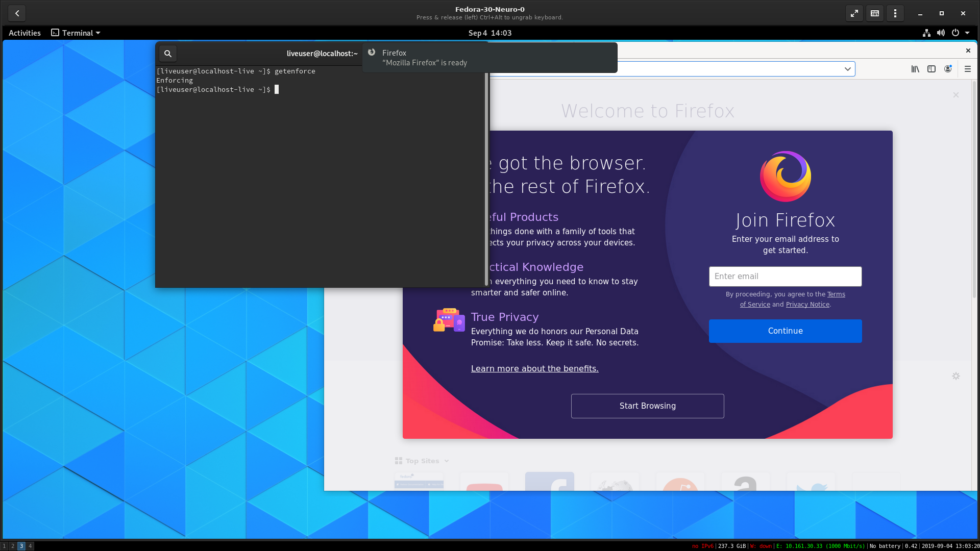Click the "Enforcing" output line in the terminal
The width and height of the screenshot is (980, 551).
[175, 81]
